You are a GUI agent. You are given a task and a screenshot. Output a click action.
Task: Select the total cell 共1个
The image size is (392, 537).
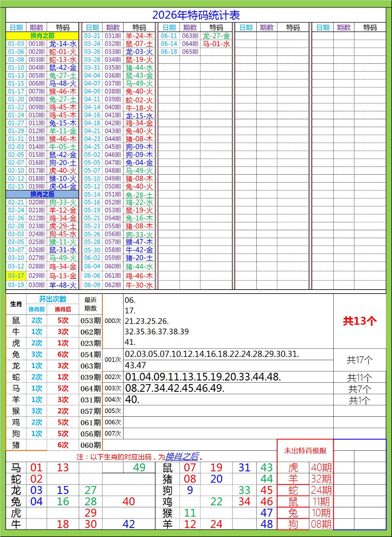[360, 400]
